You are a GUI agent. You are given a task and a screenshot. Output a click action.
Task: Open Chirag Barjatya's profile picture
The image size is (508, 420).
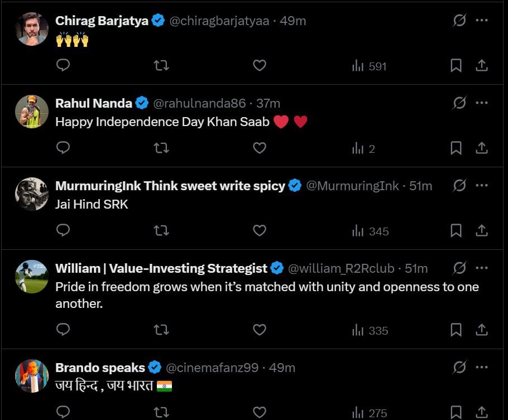click(32, 29)
